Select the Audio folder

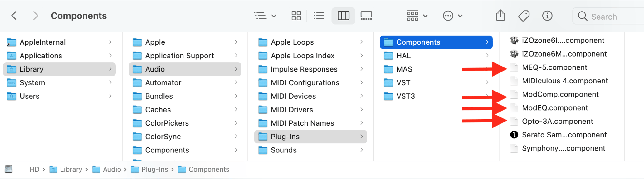click(x=185, y=69)
